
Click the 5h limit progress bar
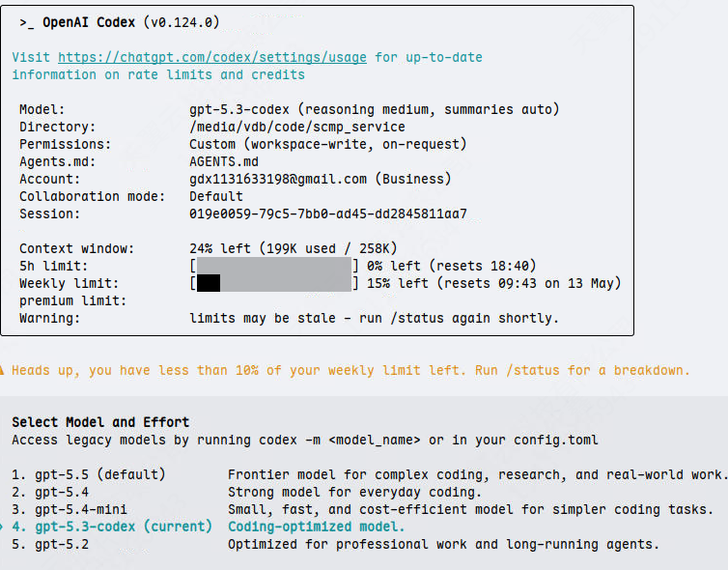[274, 266]
